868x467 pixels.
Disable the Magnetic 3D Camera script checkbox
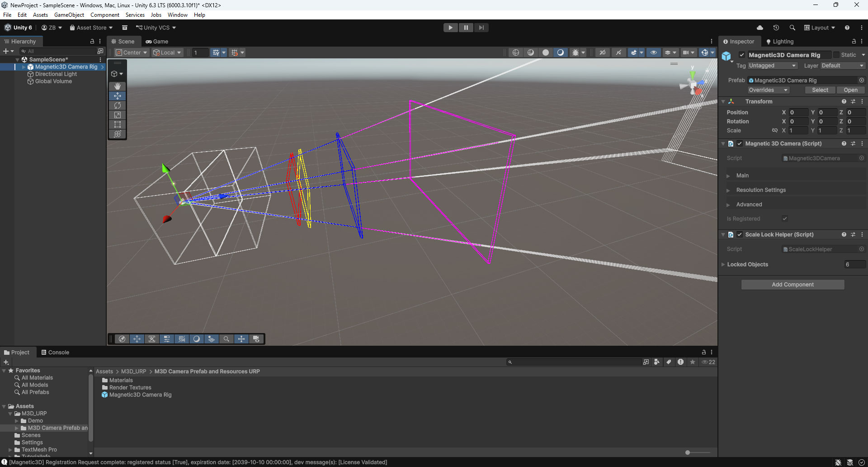(740, 143)
